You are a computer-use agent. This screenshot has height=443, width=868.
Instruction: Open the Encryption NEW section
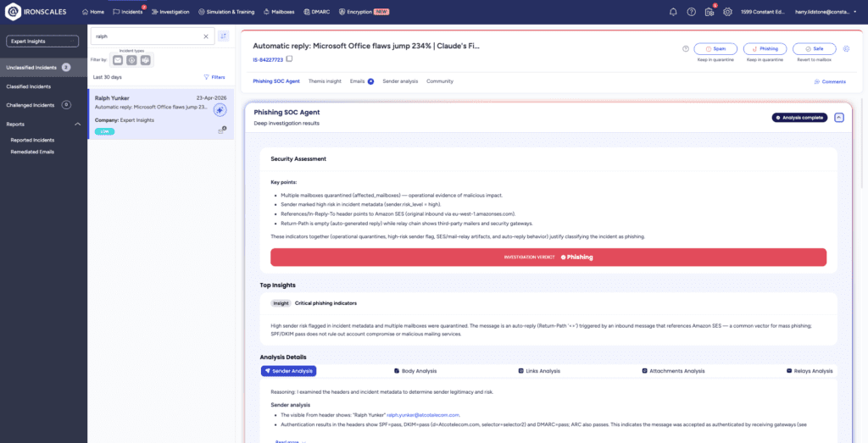(364, 12)
